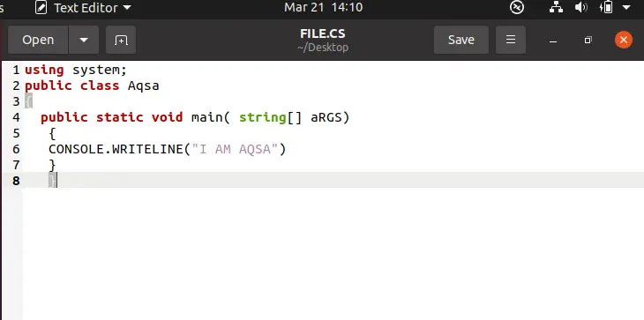Open the clock showing Mar 21 14:10
Image resolution: width=644 pixels, height=320 pixels.
point(323,7)
